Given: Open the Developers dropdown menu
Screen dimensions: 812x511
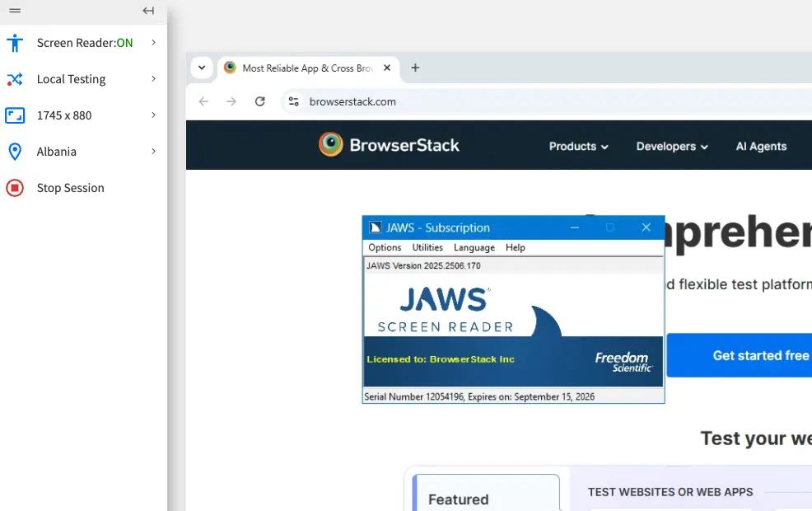Looking at the screenshot, I should pos(671,146).
